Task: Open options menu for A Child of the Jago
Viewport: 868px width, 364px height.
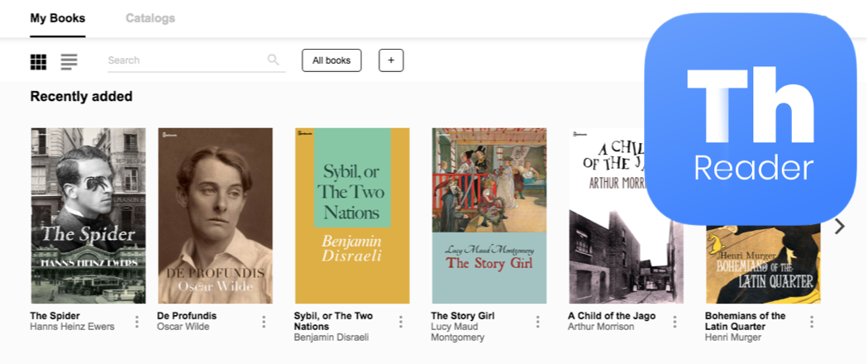Action: click(675, 322)
